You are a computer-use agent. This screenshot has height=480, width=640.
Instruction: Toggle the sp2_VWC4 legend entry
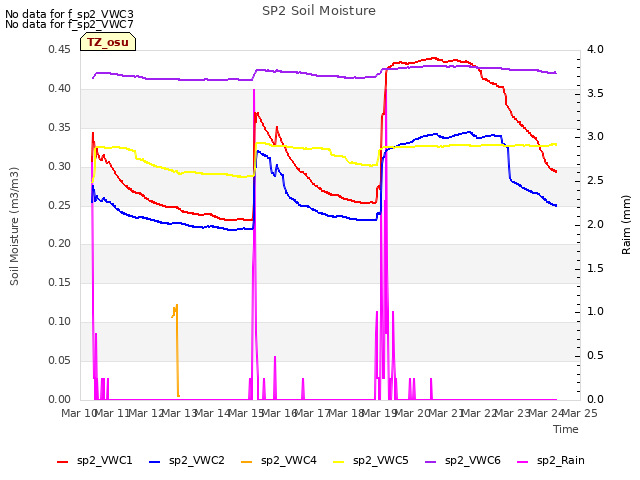279,461
